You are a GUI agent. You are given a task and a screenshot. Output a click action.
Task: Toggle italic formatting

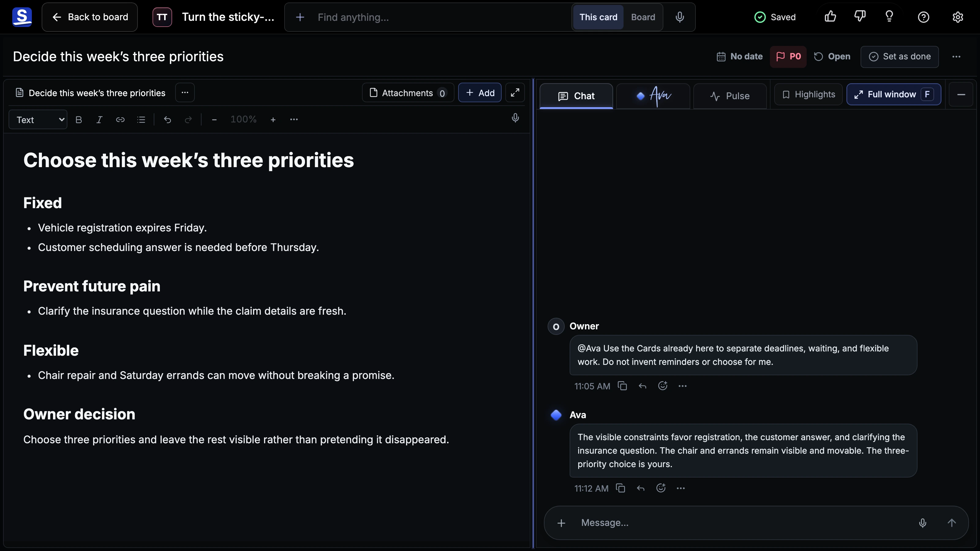[99, 120]
